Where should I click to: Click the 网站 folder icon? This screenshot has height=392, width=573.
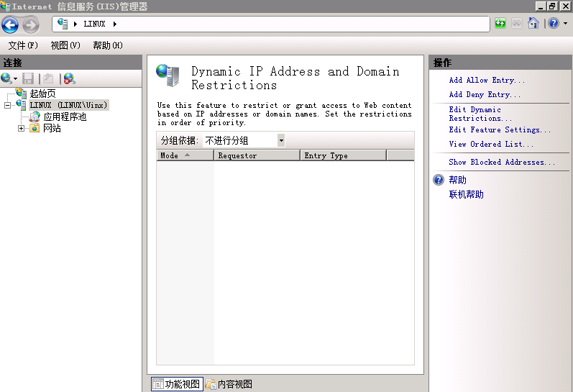(x=35, y=128)
